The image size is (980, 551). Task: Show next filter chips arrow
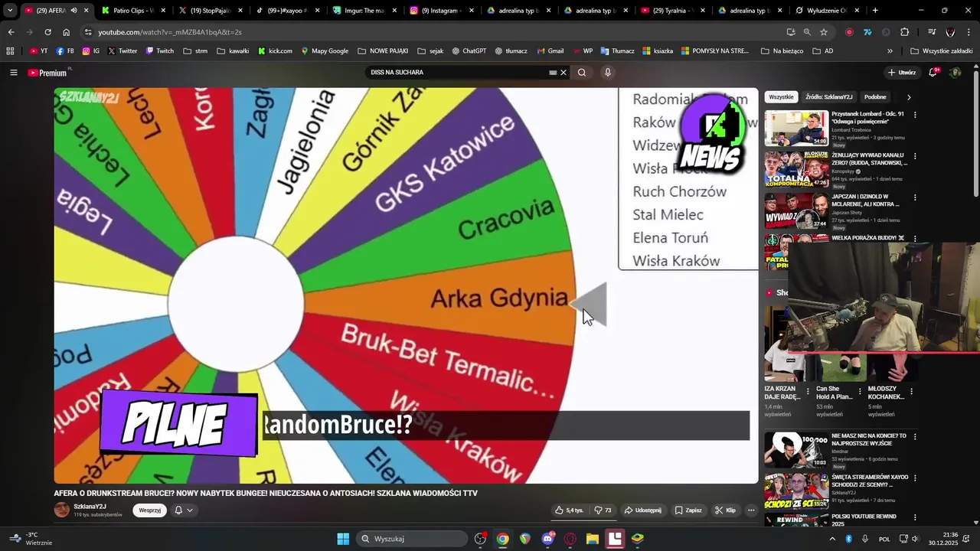click(x=909, y=97)
